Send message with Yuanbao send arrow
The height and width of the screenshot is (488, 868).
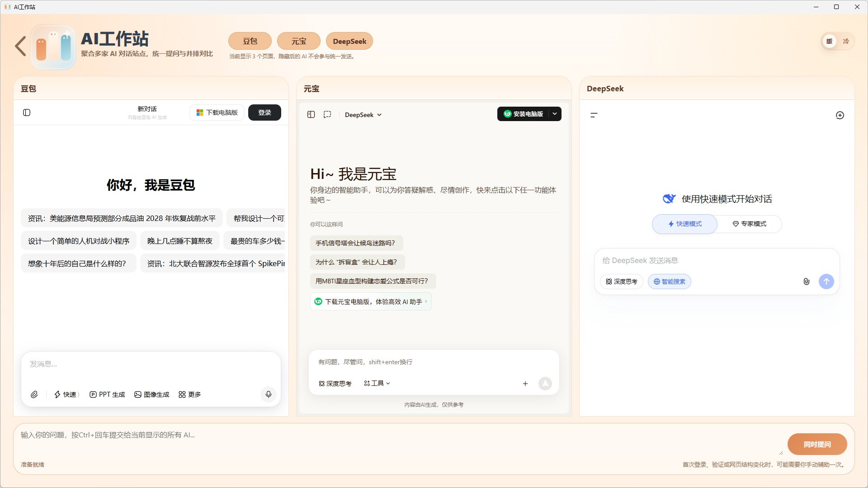point(545,384)
